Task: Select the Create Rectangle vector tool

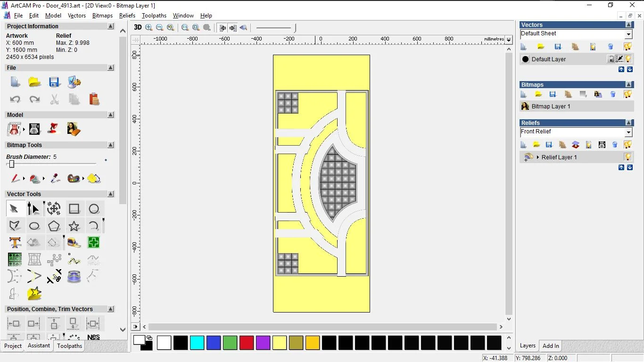Action: [74, 209]
